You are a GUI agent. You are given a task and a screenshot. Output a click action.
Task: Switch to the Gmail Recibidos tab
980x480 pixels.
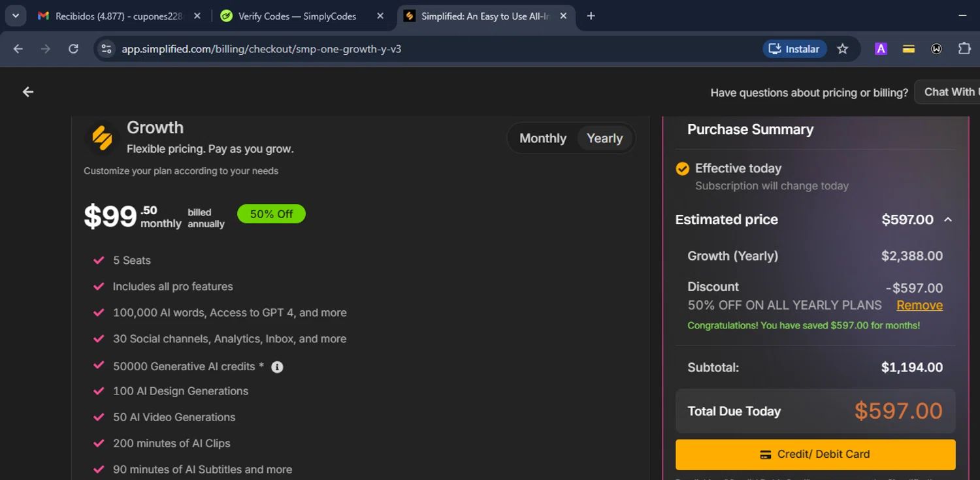[x=119, y=16]
